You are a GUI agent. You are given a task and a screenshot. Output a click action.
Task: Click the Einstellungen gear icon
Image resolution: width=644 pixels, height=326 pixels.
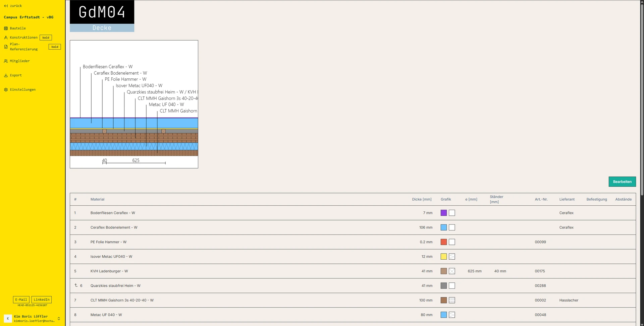click(x=6, y=90)
